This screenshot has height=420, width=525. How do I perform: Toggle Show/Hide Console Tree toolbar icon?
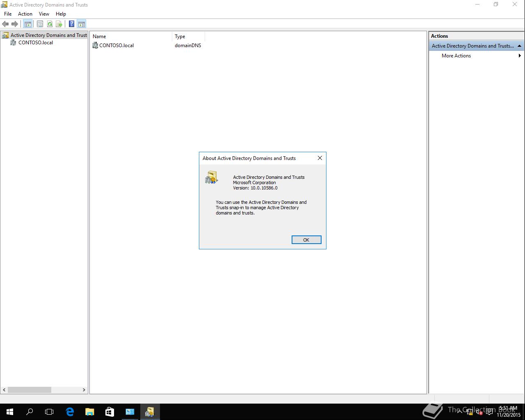click(27, 24)
